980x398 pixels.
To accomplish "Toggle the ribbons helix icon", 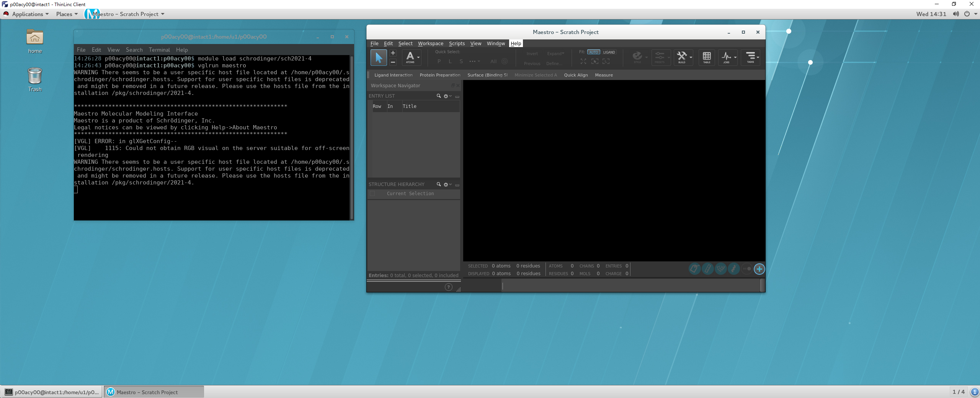I will [x=733, y=269].
